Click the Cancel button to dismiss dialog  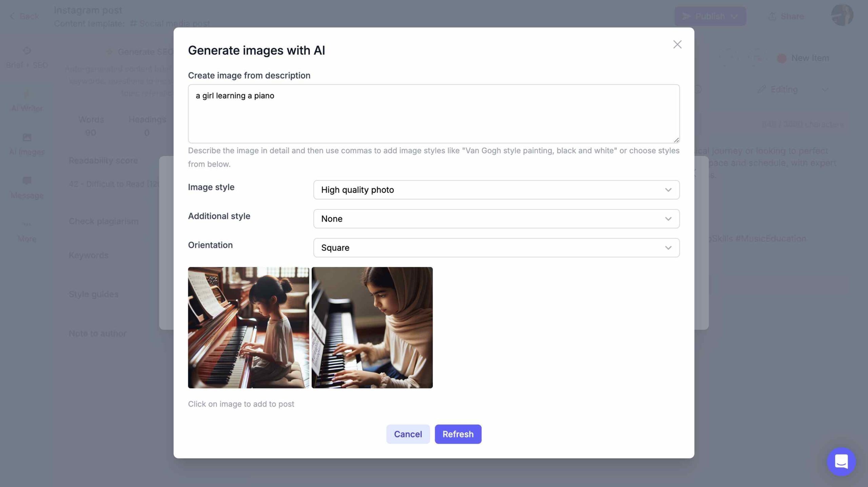pos(408,434)
